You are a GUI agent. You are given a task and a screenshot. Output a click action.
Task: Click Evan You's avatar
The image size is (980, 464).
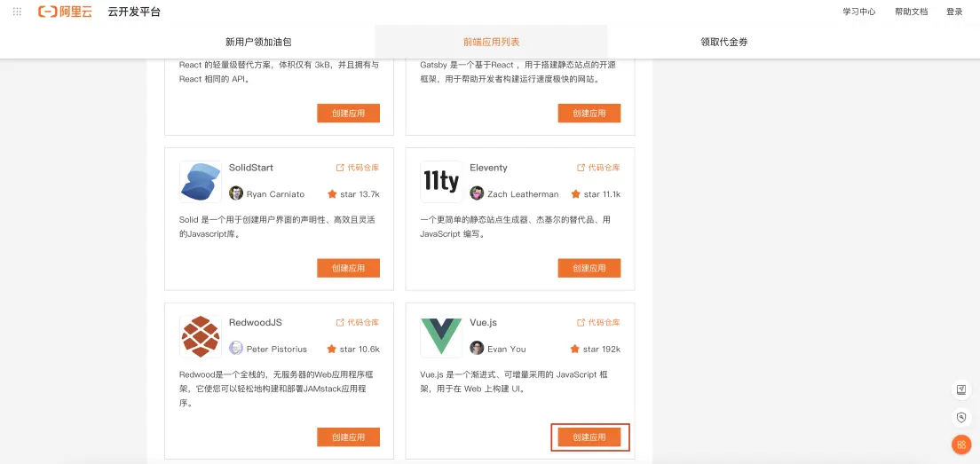478,349
